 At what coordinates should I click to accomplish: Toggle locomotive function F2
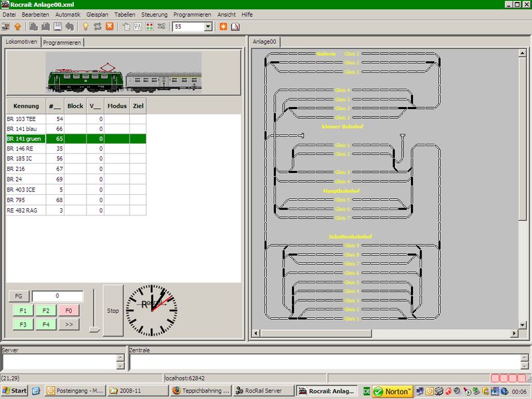(x=46, y=311)
